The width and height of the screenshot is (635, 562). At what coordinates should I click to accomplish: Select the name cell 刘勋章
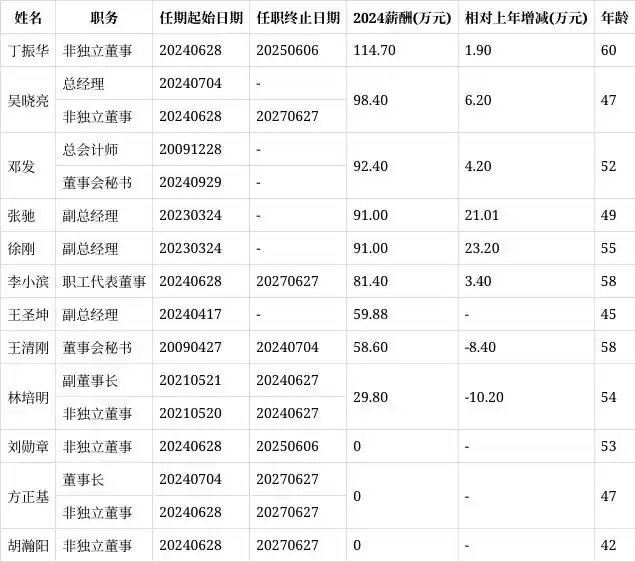[x=28, y=447]
